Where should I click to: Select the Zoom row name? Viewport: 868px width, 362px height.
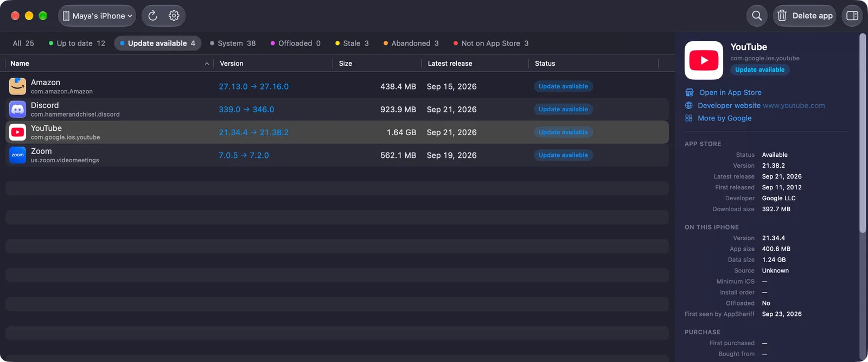[x=41, y=151]
